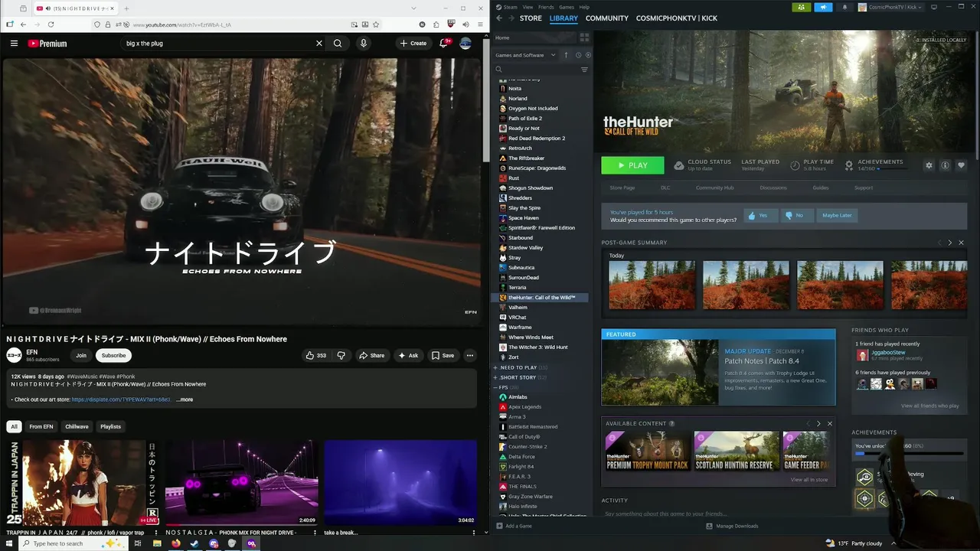Dislike the Night Drive video
The width and height of the screenshot is (980, 551).
click(x=341, y=355)
